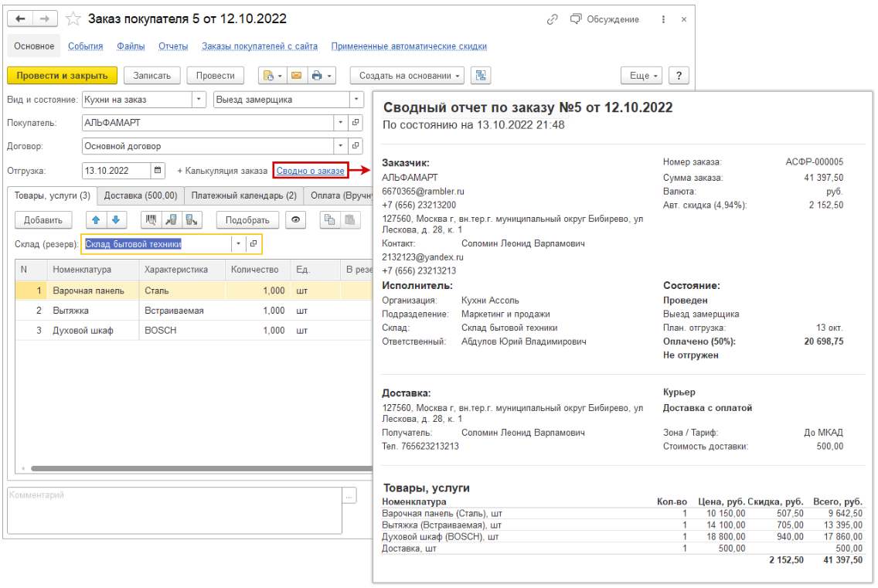Image resolution: width=878 pixels, height=588 pixels.
Task: Expand the Основной договор dropdown arrow
Action: 340,146
